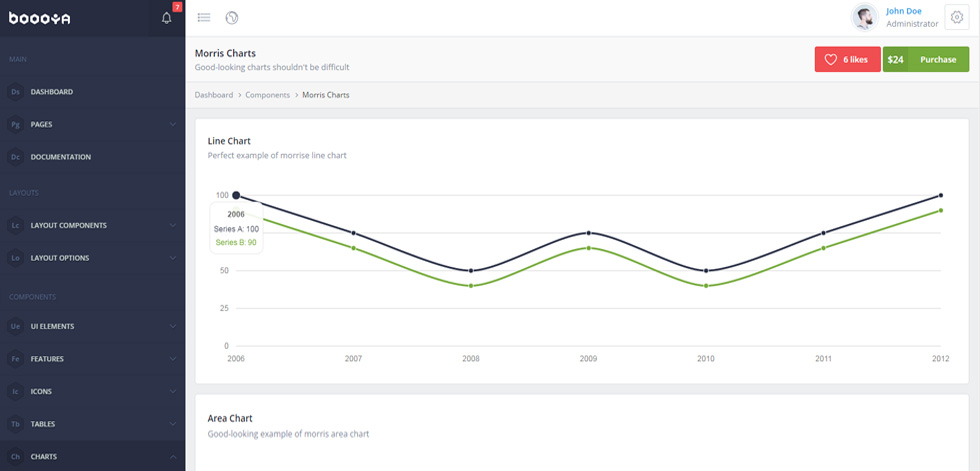Select Layout Options in sidebar
Image resolution: width=980 pixels, height=471 pixels.
tap(92, 258)
